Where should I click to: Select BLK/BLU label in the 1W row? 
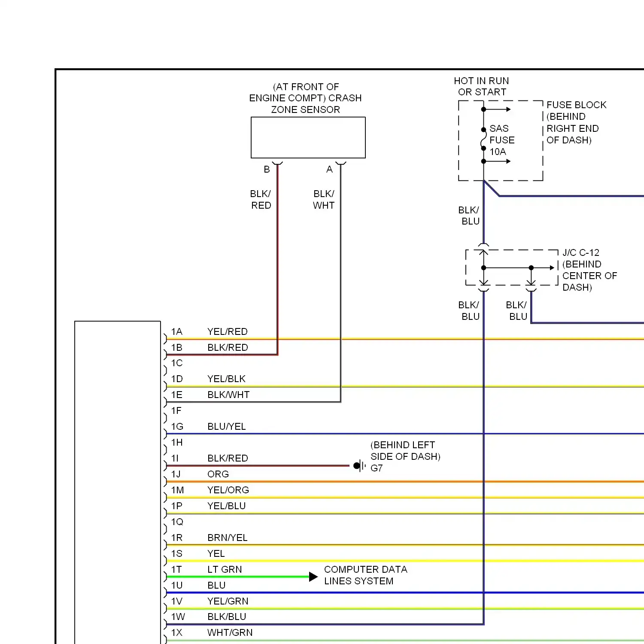pyautogui.click(x=227, y=617)
